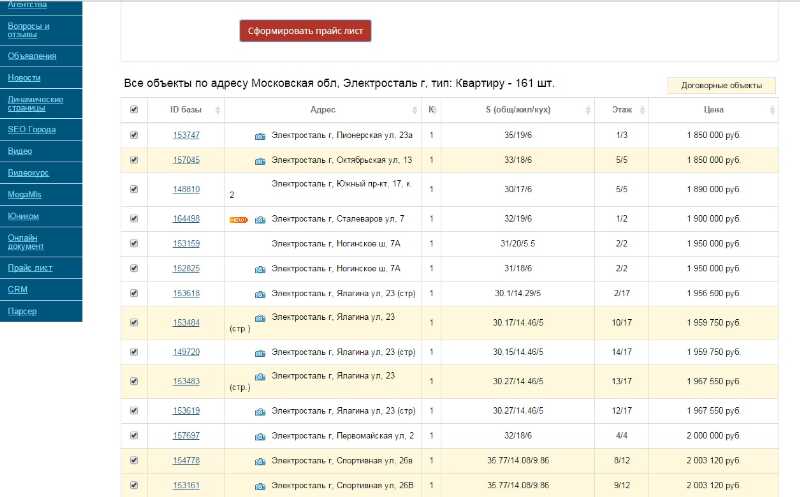Click area value 31/20/5.5
The width and height of the screenshot is (800, 497).
click(518, 244)
